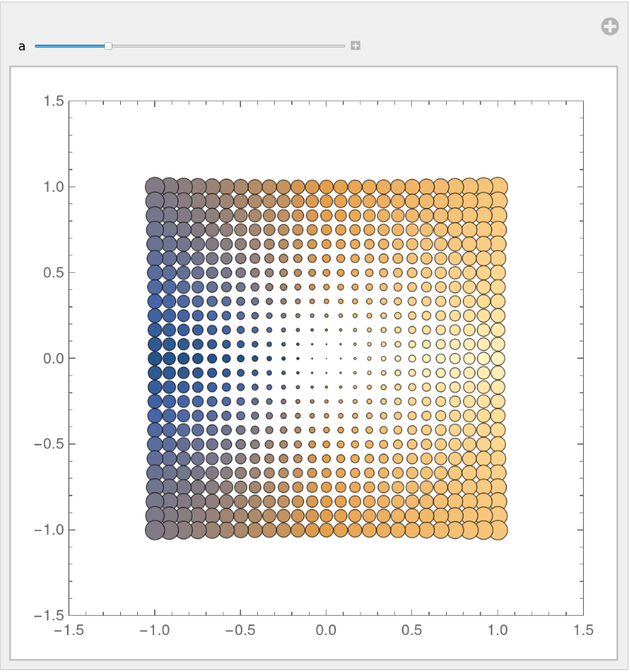The image size is (630, 672).
Task: Click the orange bubble at bottom-right plot corner
Action: tap(498, 529)
